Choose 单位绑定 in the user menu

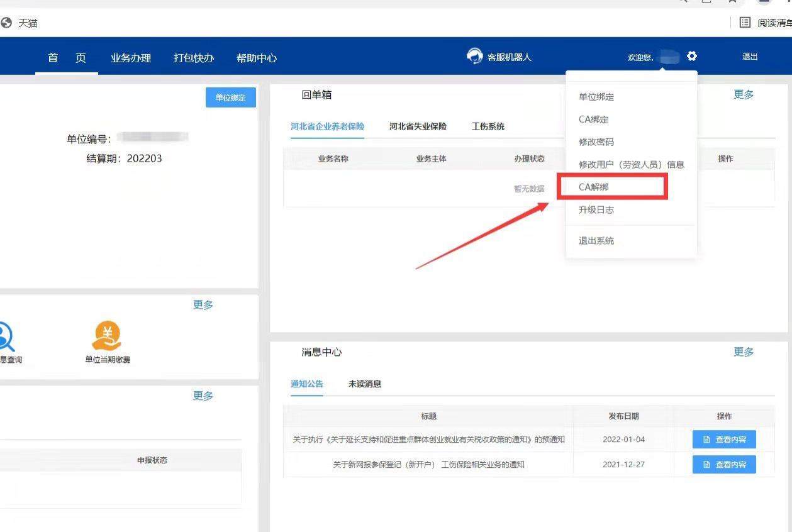point(596,97)
